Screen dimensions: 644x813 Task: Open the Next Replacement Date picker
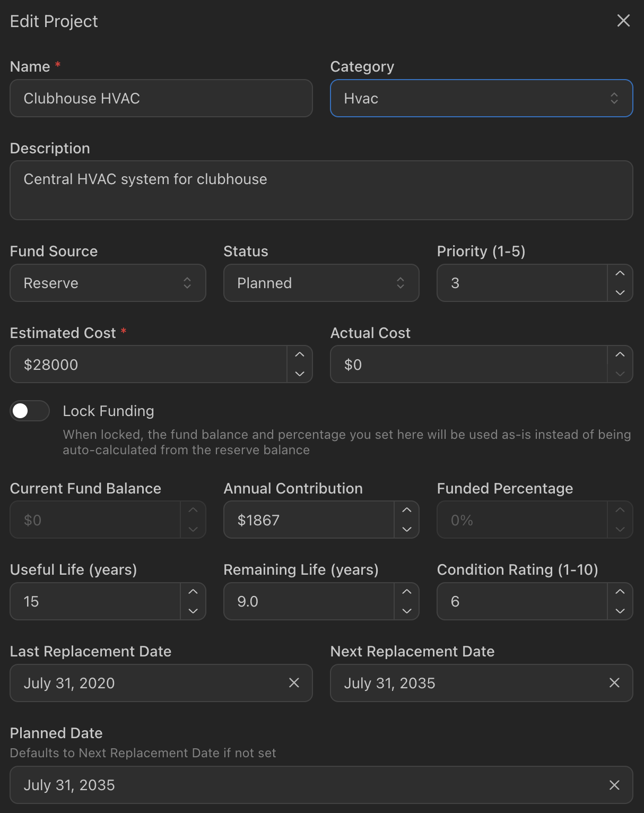pos(467,683)
